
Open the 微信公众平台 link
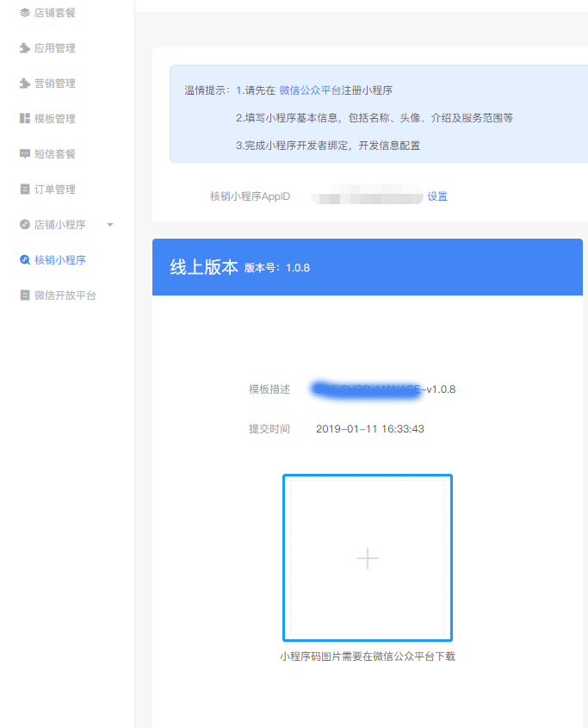click(310, 90)
